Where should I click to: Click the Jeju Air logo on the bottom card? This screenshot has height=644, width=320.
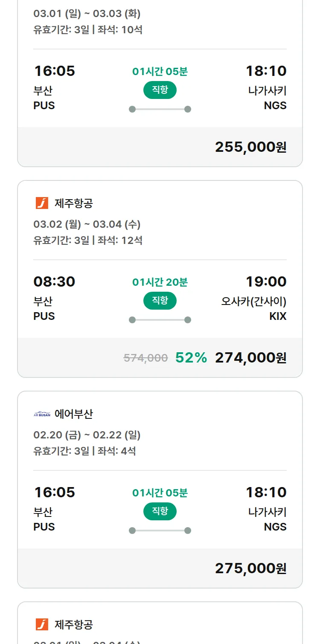(42, 624)
